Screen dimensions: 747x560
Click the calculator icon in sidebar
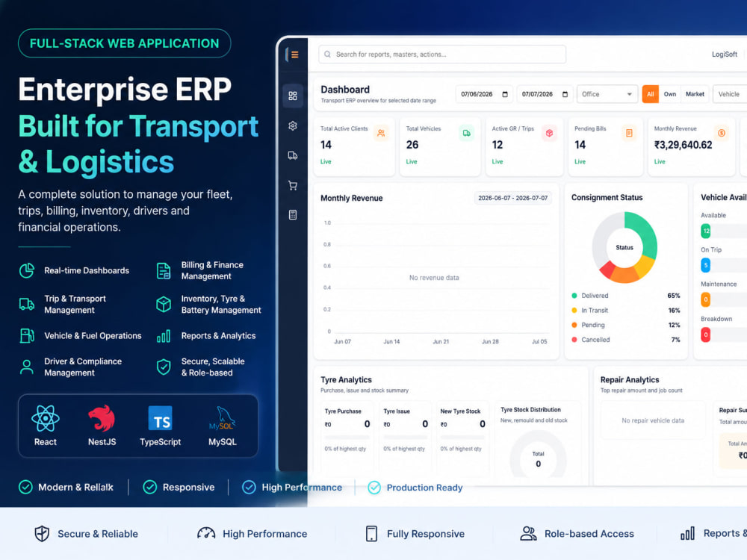[x=293, y=215]
